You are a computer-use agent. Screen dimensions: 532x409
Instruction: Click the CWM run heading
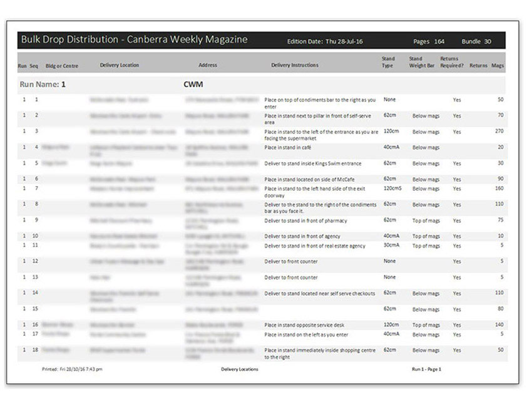point(193,84)
